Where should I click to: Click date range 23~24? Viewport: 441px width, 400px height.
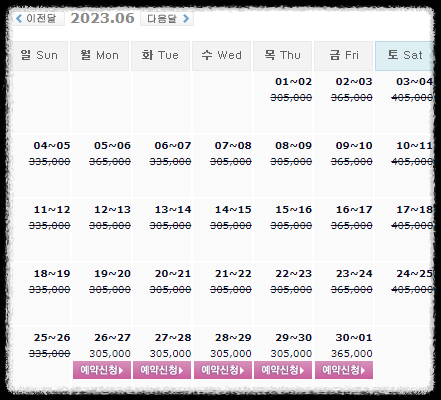tap(354, 274)
